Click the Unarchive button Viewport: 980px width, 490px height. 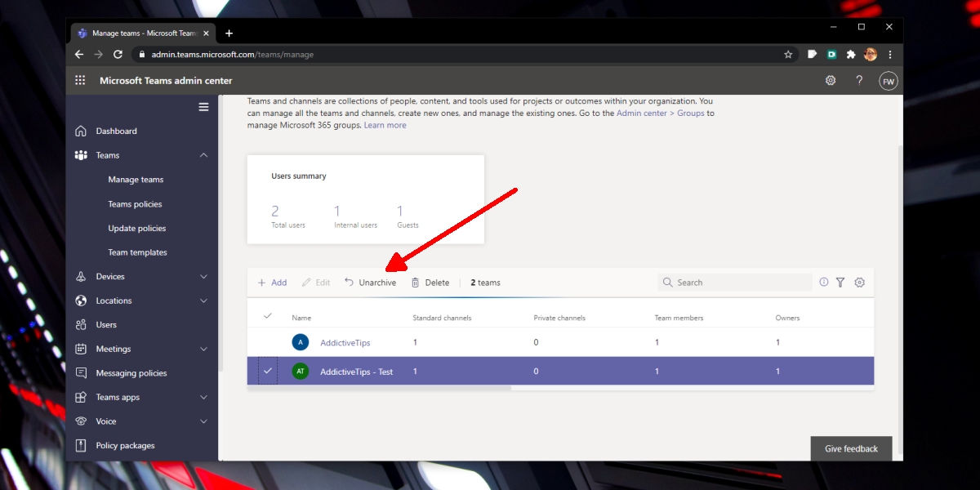(370, 283)
